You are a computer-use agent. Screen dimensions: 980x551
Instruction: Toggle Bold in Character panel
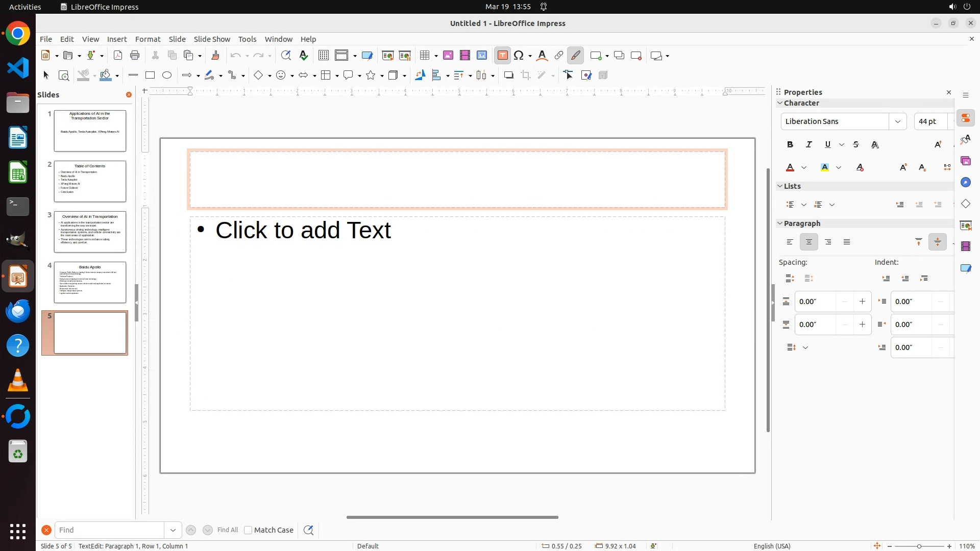pos(790,145)
